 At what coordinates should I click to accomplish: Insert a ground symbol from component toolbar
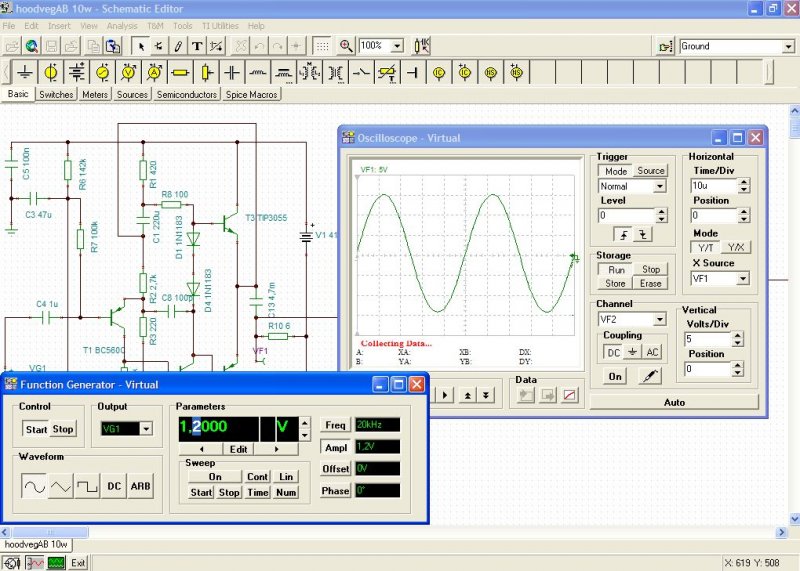(24, 72)
